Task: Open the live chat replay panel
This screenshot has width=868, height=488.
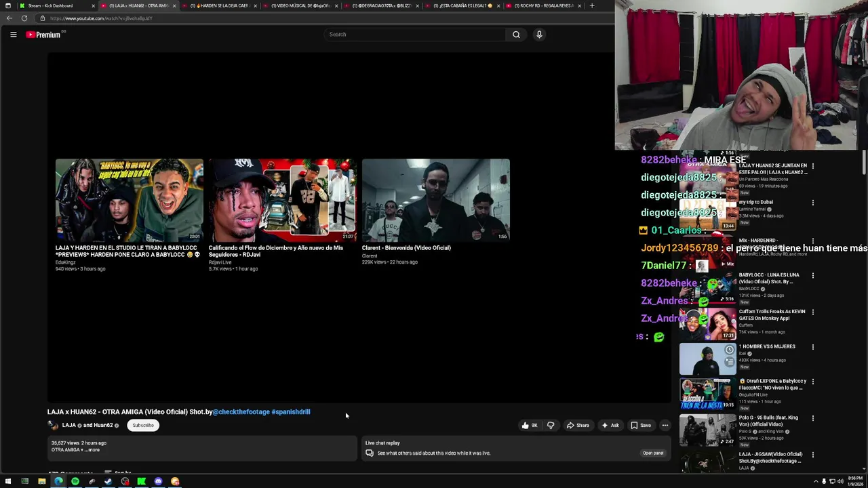Action: point(653,453)
